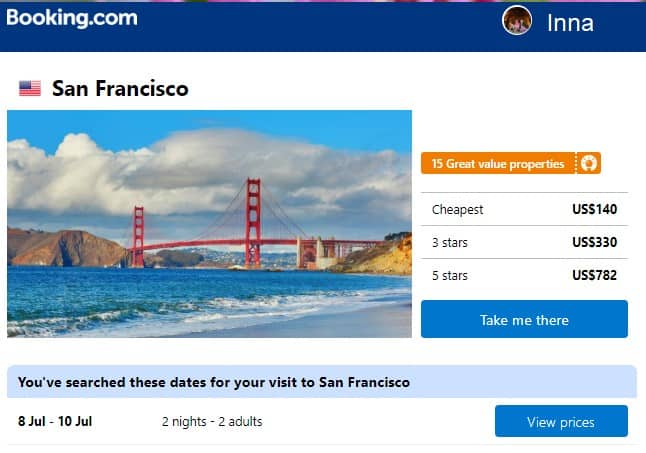This screenshot has height=453, width=646.
Task: Click the great value badge icon
Action: pos(589,164)
